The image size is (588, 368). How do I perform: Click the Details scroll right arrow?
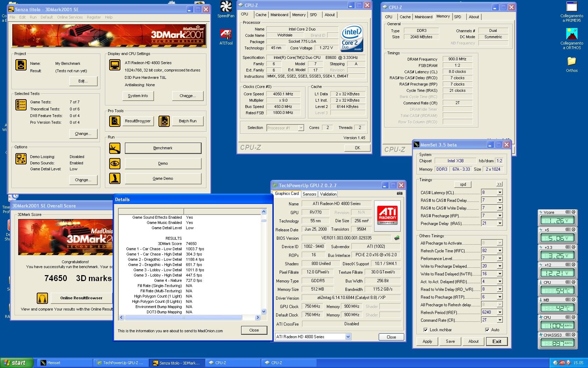click(258, 318)
